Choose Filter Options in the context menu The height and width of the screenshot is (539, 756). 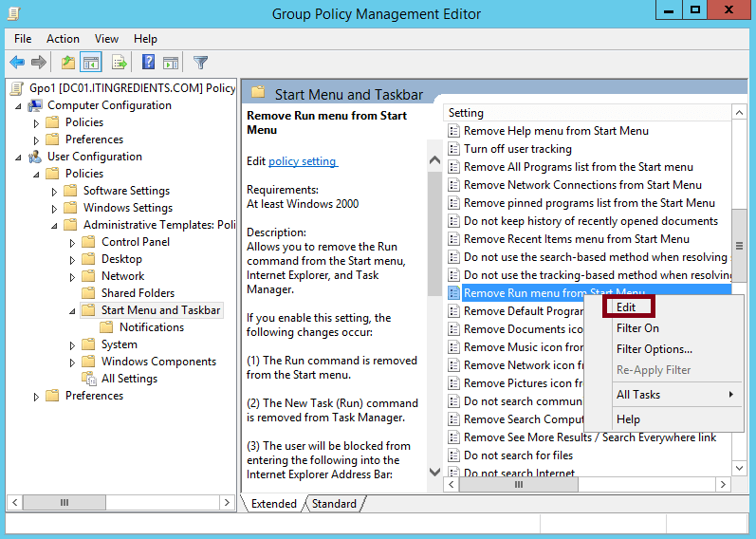click(655, 349)
